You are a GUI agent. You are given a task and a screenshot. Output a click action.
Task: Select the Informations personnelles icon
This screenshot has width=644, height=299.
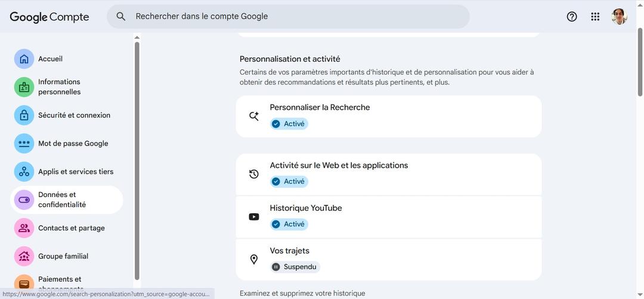[x=24, y=87]
